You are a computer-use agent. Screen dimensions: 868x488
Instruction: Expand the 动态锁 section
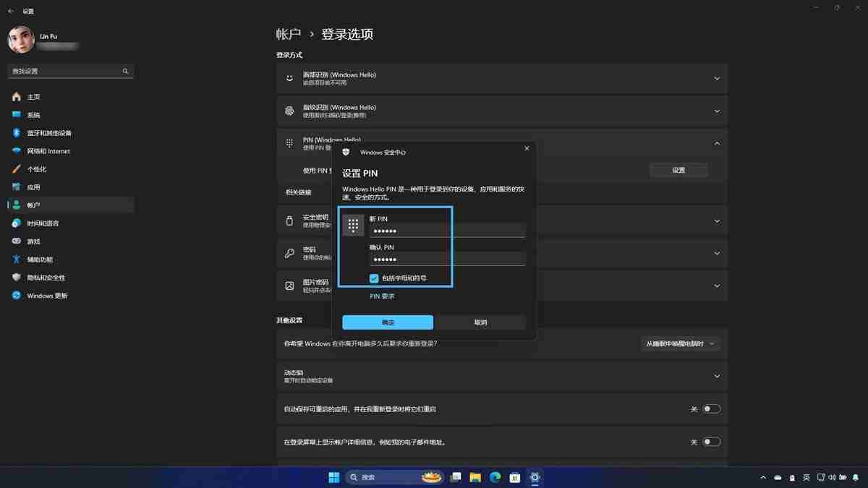click(x=716, y=376)
